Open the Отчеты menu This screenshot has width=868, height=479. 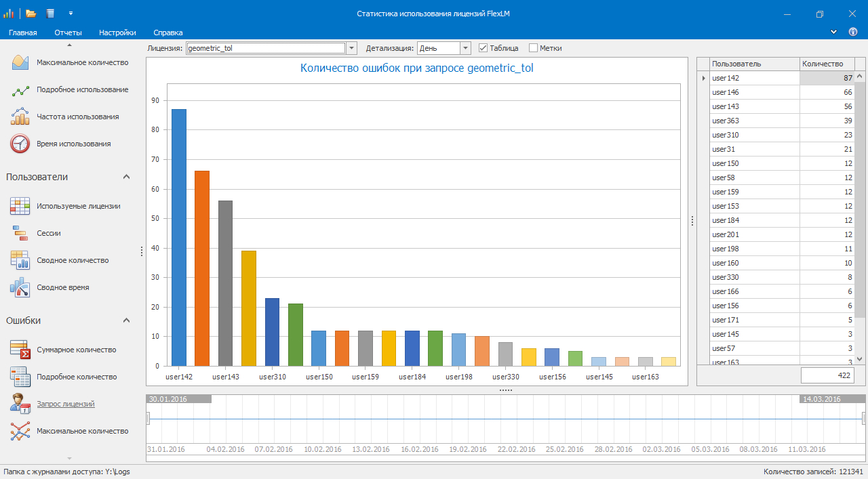pos(68,33)
